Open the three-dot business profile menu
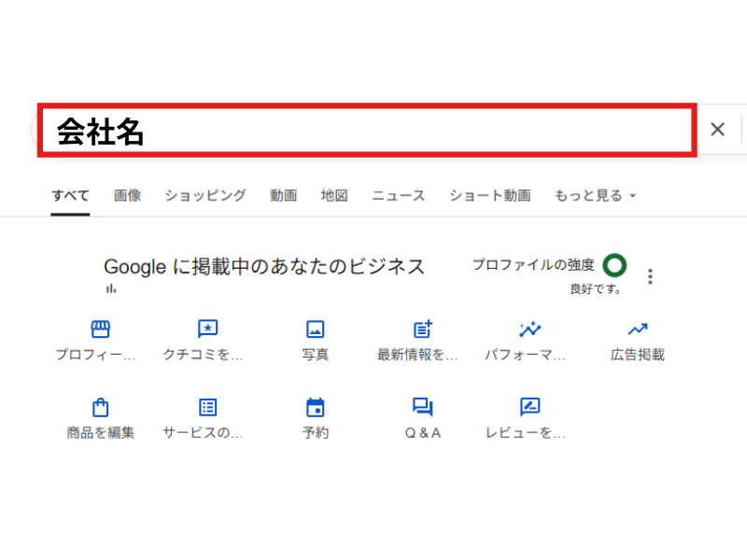The height and width of the screenshot is (560, 747). pos(650,276)
